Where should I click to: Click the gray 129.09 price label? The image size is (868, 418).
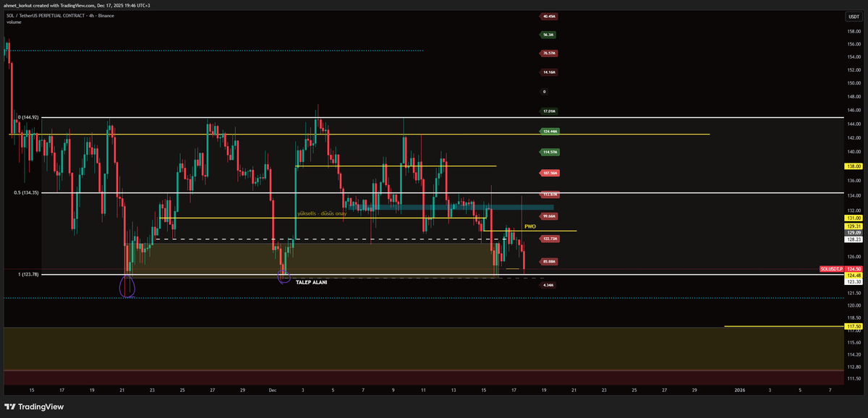(854, 233)
